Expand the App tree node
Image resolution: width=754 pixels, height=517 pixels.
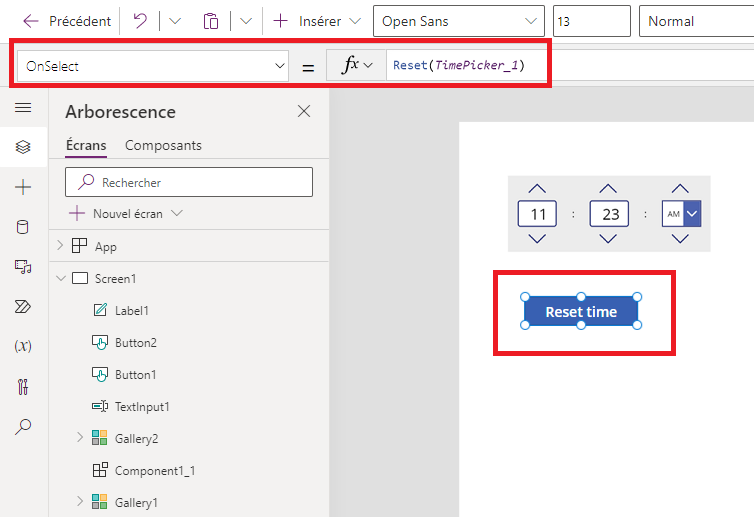point(60,246)
